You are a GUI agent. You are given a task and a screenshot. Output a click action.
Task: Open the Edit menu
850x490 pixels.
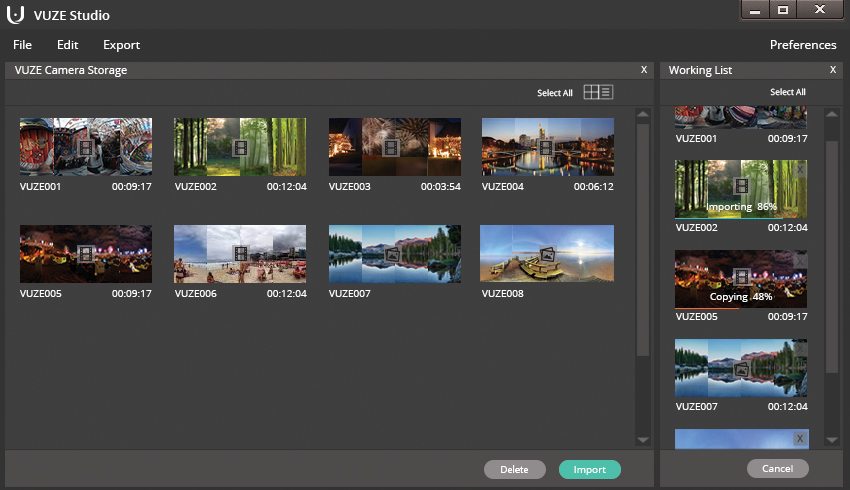(67, 45)
